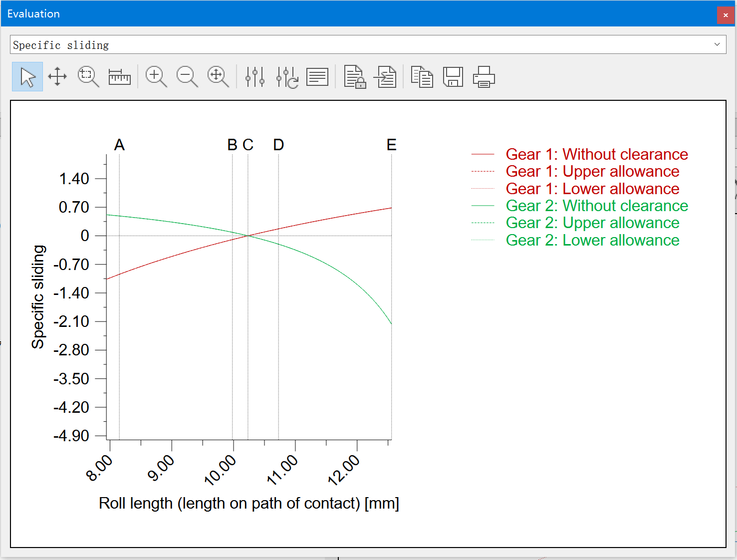Image resolution: width=737 pixels, height=560 pixels.
Task: Click the zoom in magnifier icon
Action: (156, 77)
